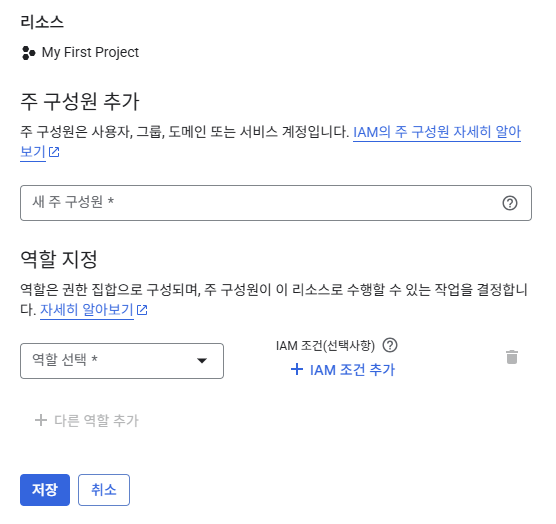Screen dimensions: 556x524
Task: Focus the 새 주 구성원 input field
Action: pyautogui.click(x=276, y=203)
